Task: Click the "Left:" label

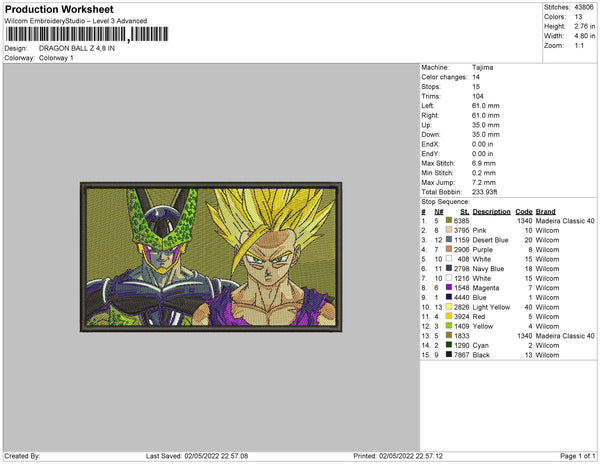Action: (x=428, y=106)
